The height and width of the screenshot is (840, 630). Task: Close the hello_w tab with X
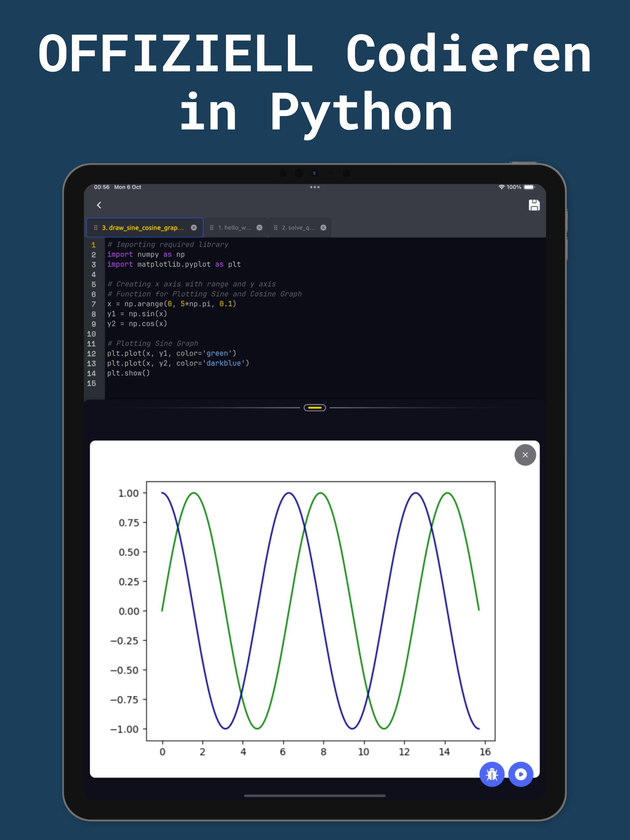tap(260, 228)
